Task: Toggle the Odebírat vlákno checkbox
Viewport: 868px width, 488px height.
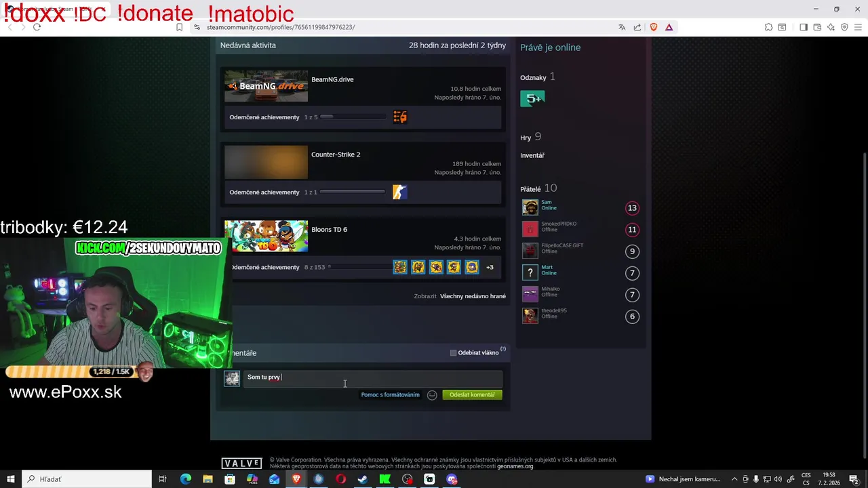Action: point(454,352)
